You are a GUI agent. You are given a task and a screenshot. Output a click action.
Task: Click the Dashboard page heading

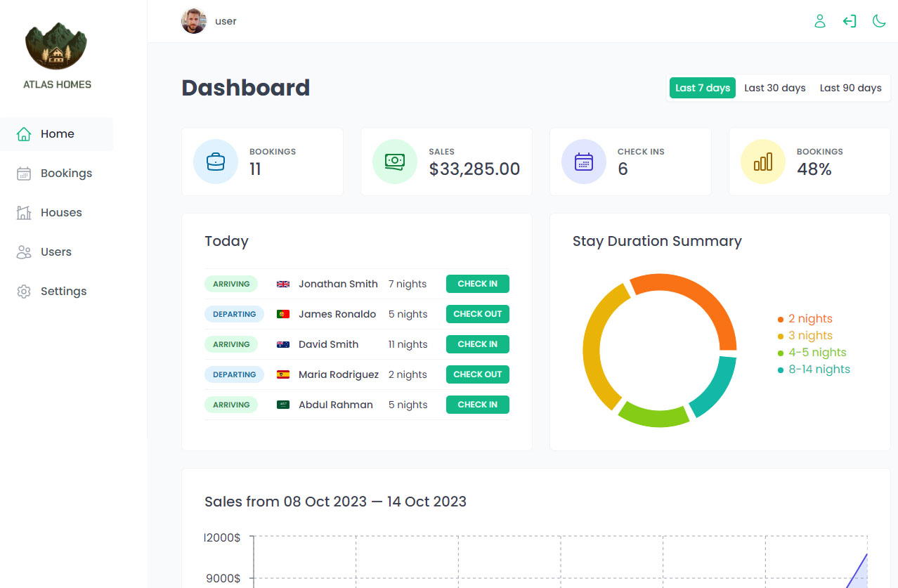(x=246, y=88)
